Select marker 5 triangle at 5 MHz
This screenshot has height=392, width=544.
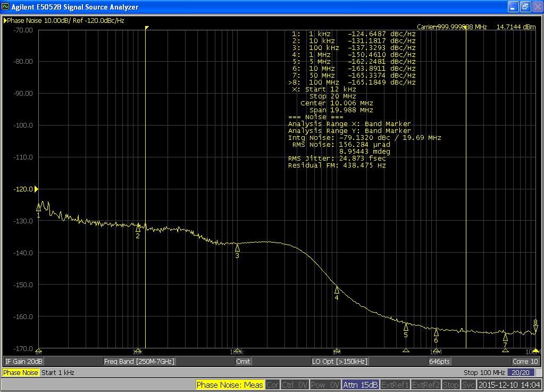(x=406, y=327)
